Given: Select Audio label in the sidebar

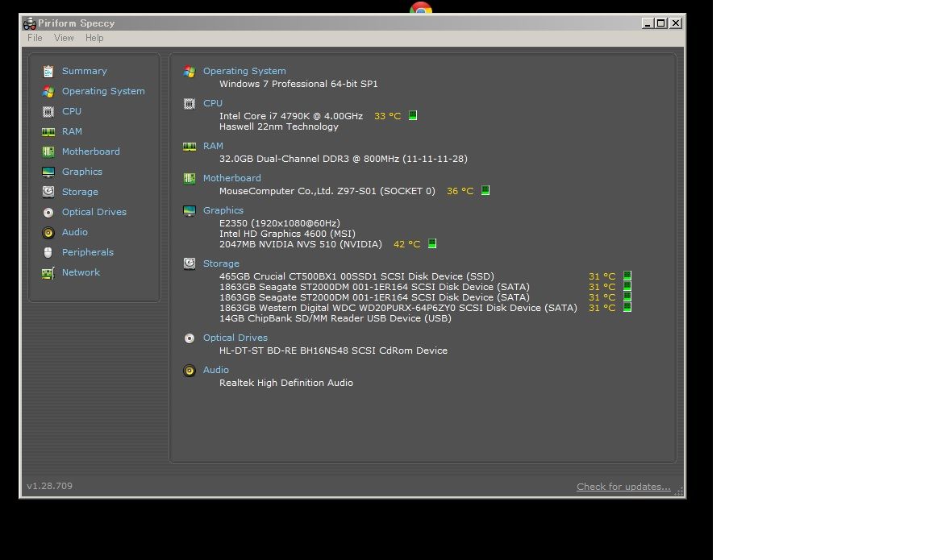Looking at the screenshot, I should [x=75, y=232].
